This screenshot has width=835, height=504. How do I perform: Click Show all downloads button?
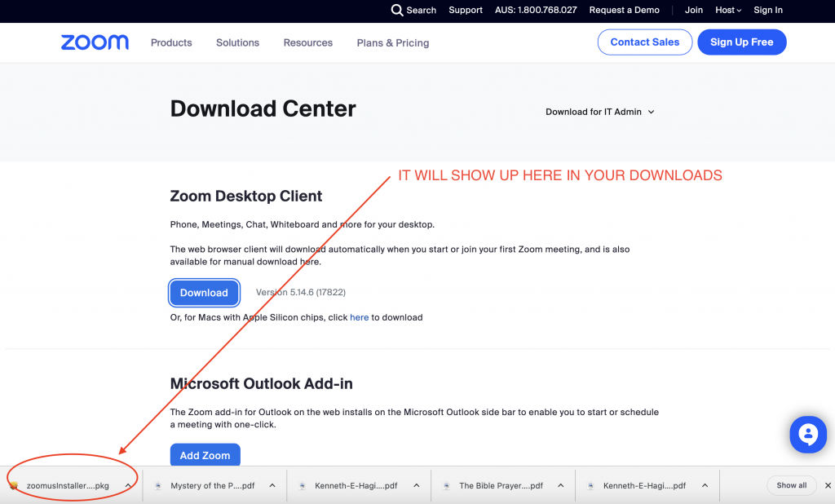pyautogui.click(x=791, y=485)
